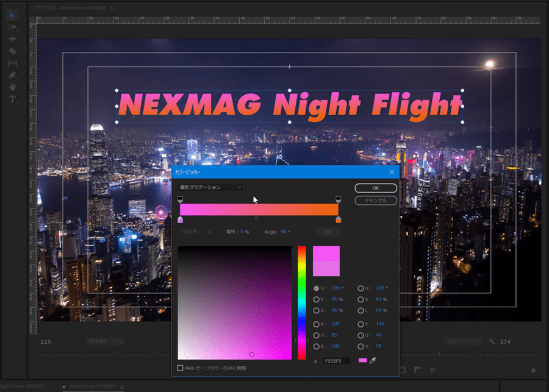Image resolution: width=549 pixels, height=392 pixels.
Task: Click the timecode 225 below the monitor
Action: coord(46,341)
